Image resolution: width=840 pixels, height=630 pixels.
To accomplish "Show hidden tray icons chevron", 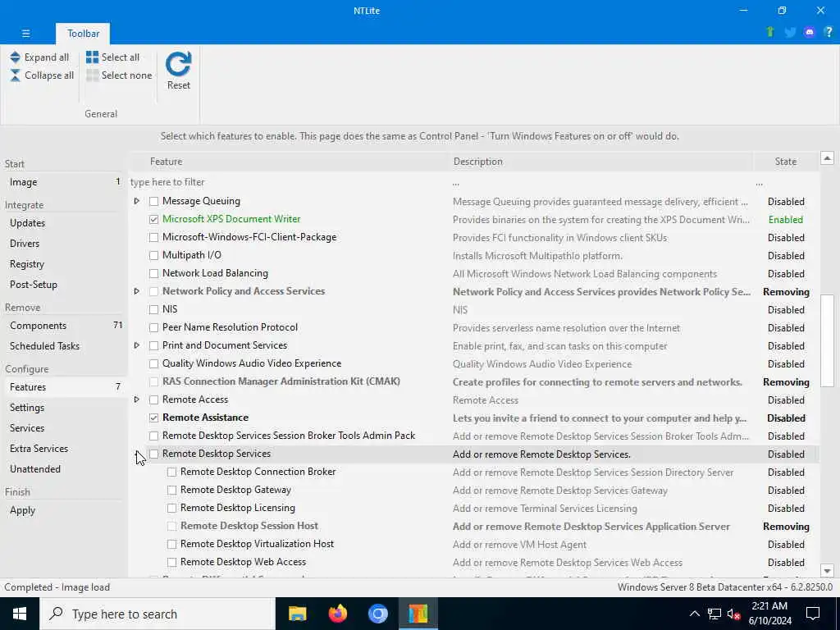I will [x=694, y=614].
